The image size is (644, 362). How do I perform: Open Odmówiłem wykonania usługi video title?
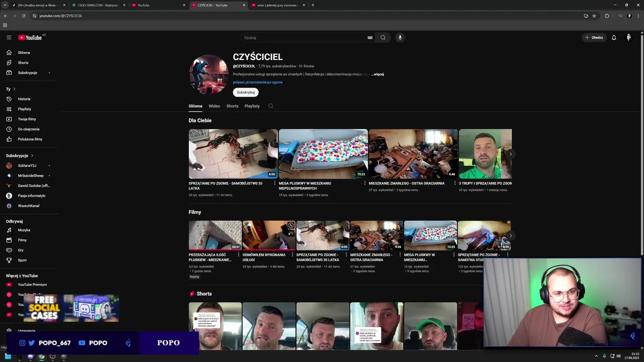(264, 257)
